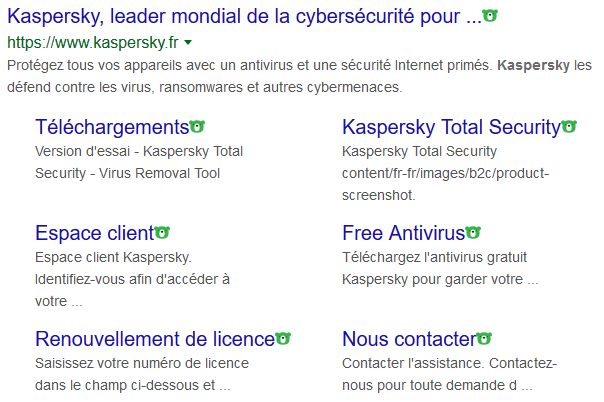
Task: Go to the Kaspersky Total Security sitelink
Action: point(450,127)
